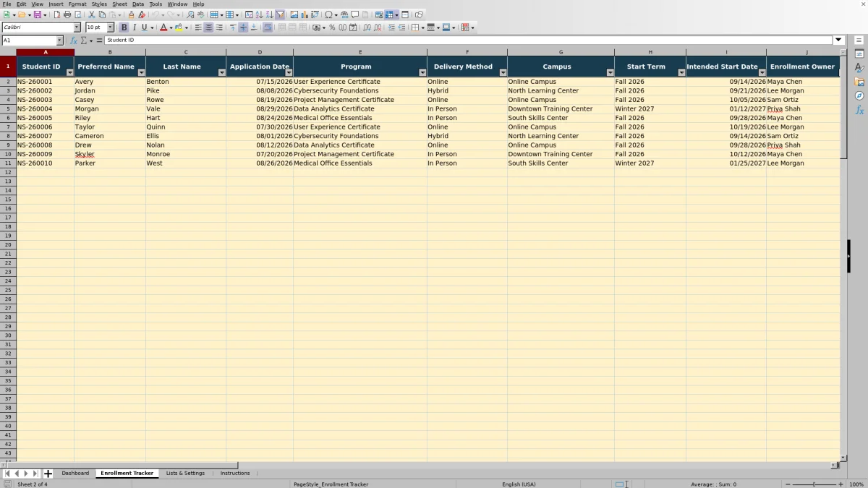
Task: Move the zoom slider in status bar
Action: 814,484
